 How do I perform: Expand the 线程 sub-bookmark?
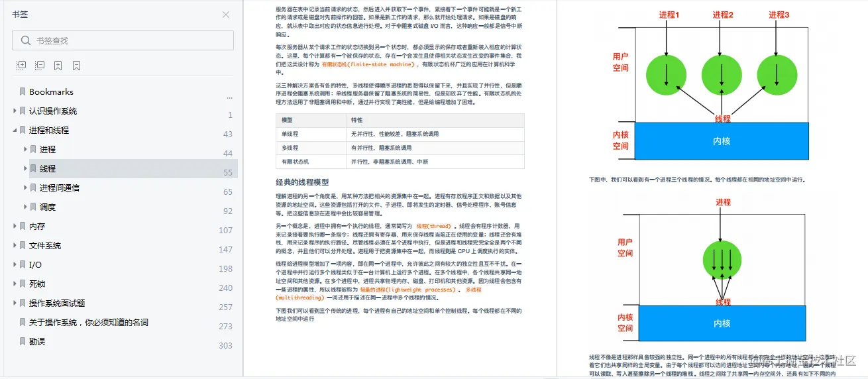25,168
